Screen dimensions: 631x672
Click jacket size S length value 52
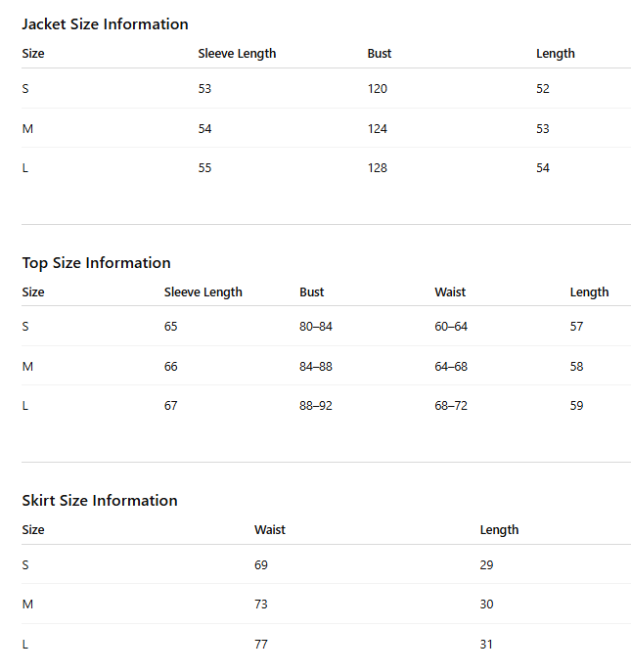tap(543, 89)
